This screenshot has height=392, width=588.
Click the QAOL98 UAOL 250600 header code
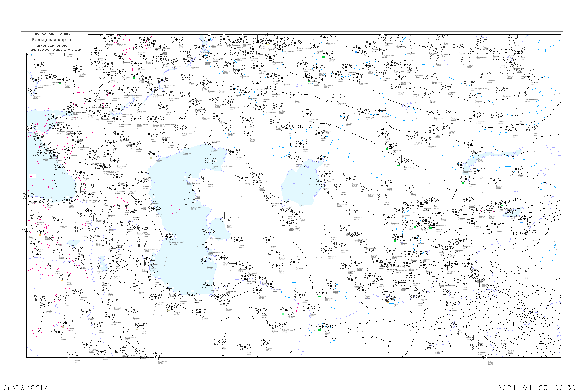[x=53, y=34]
